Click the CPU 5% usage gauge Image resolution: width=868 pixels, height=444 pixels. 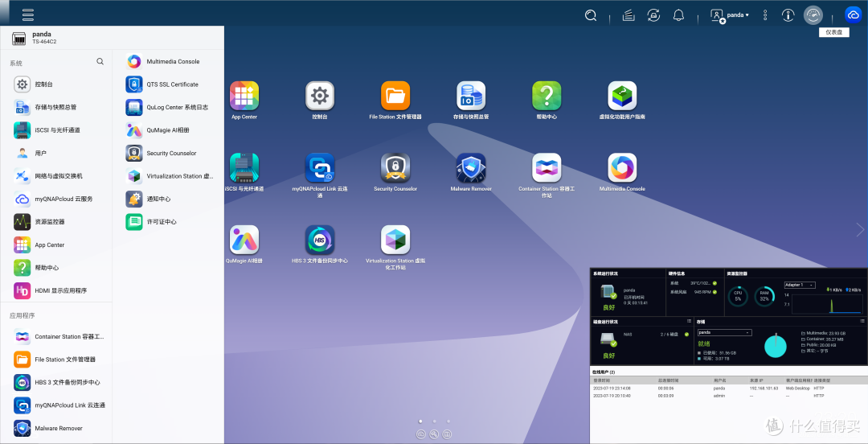[738, 297]
